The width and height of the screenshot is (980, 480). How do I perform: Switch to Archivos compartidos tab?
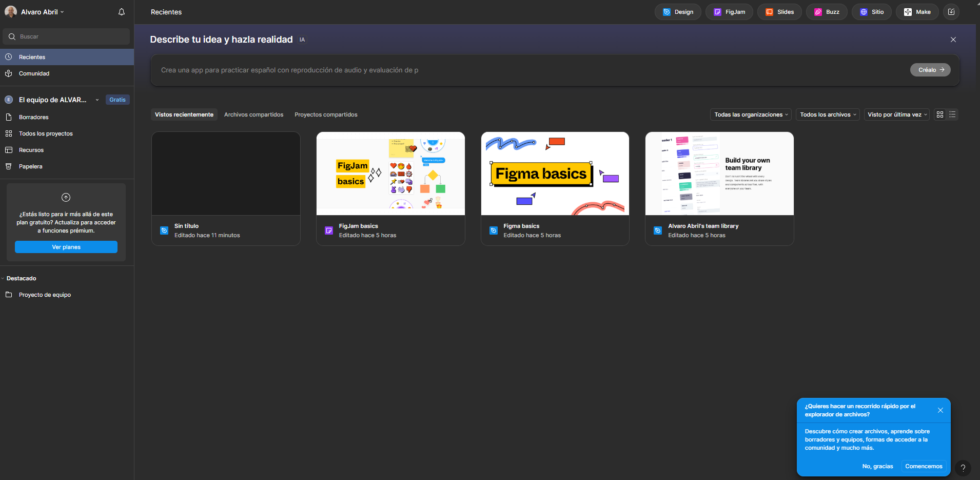click(253, 114)
